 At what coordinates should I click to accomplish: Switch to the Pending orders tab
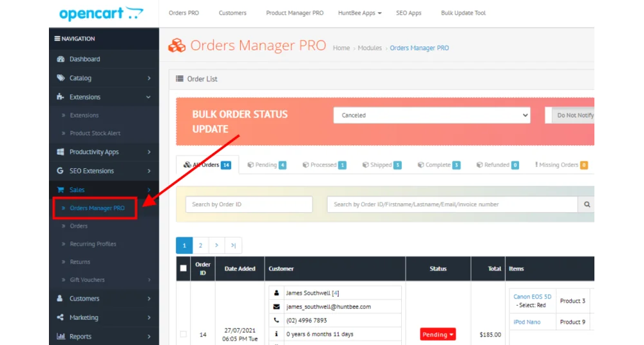point(267,165)
